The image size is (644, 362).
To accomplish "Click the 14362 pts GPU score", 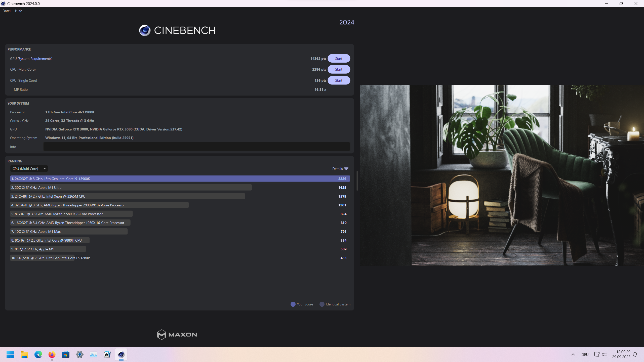I will [x=318, y=59].
